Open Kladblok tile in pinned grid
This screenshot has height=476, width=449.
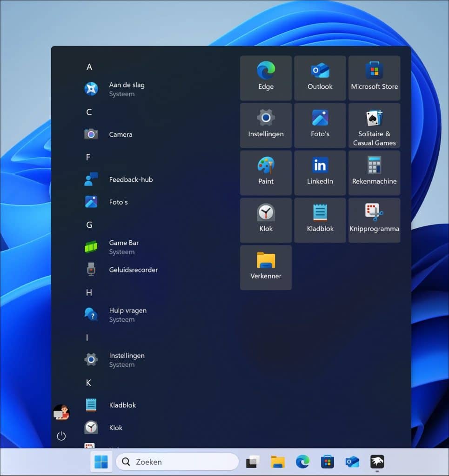320,220
